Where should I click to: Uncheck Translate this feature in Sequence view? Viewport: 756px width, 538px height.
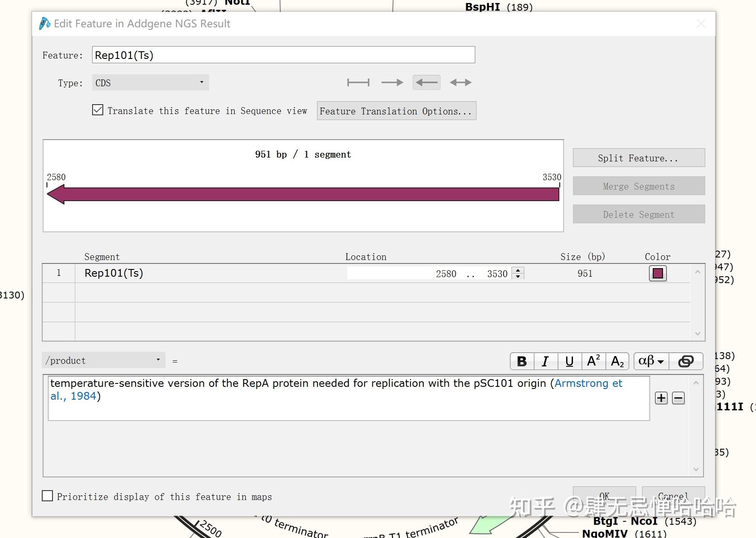pyautogui.click(x=98, y=110)
